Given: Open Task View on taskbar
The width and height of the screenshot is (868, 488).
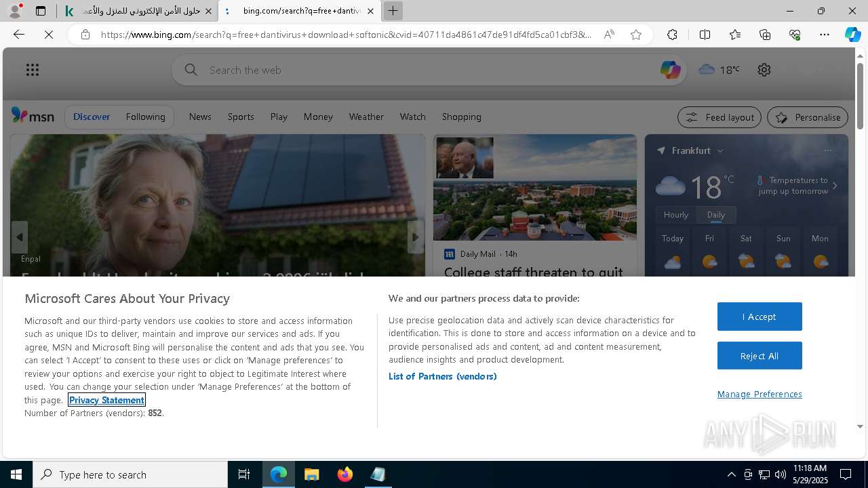Looking at the screenshot, I should 244,474.
